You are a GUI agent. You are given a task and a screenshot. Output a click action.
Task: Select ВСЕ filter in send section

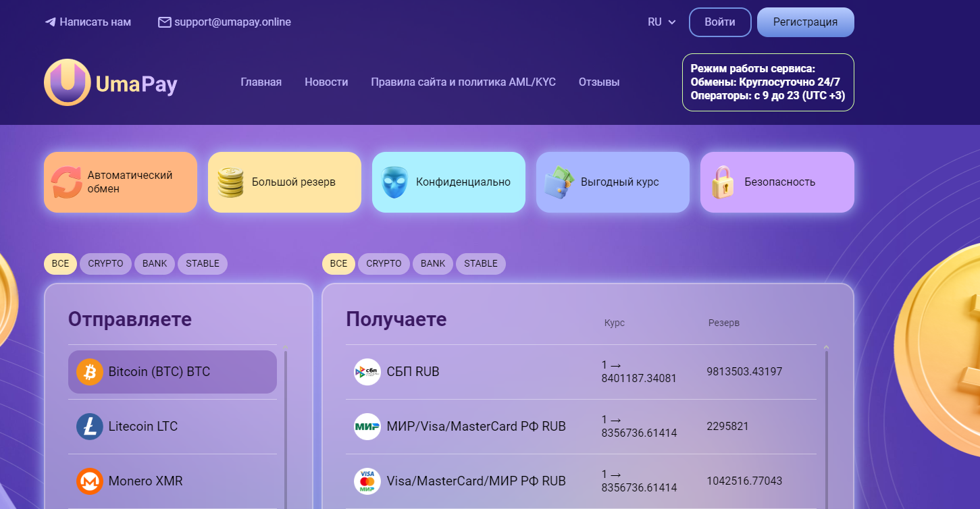click(61, 264)
